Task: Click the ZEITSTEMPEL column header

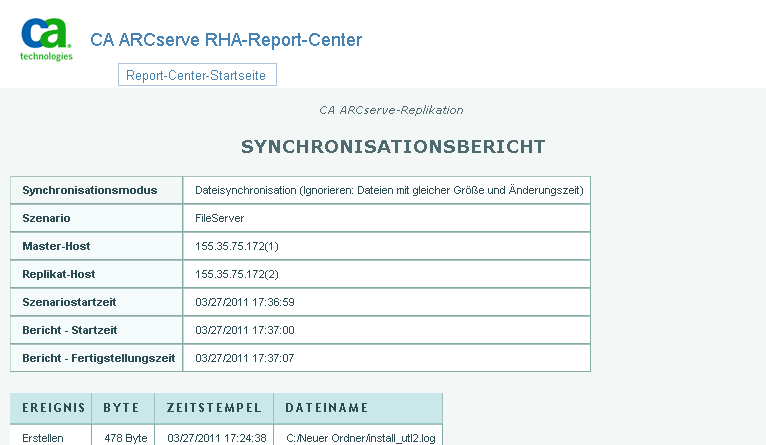Action: [x=214, y=408]
